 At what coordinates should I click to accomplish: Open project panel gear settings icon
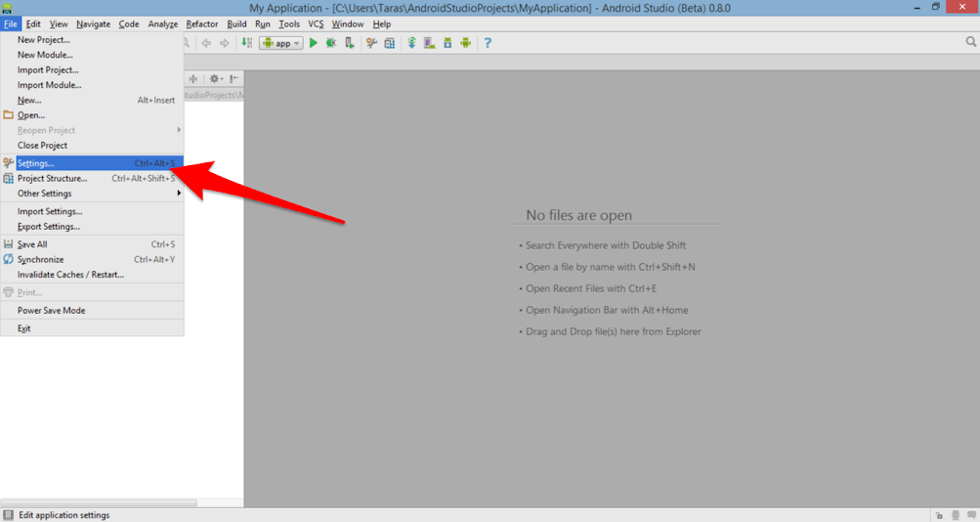[216, 79]
